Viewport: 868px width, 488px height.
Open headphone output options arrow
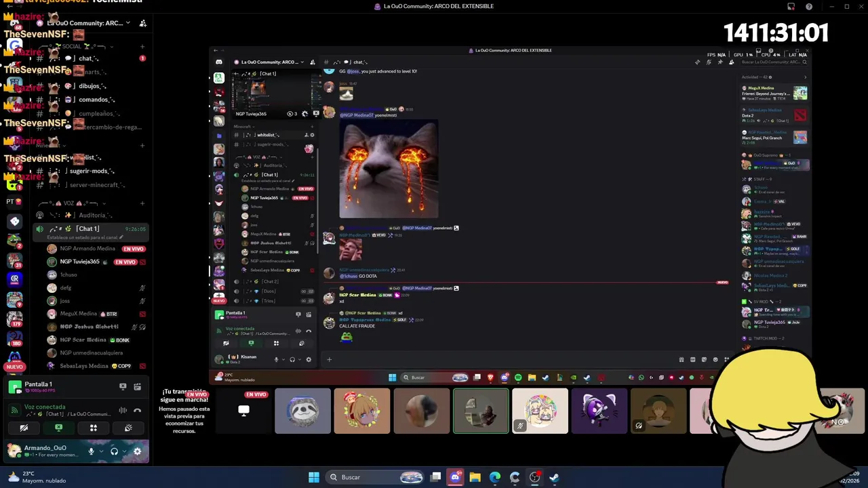coord(124,451)
